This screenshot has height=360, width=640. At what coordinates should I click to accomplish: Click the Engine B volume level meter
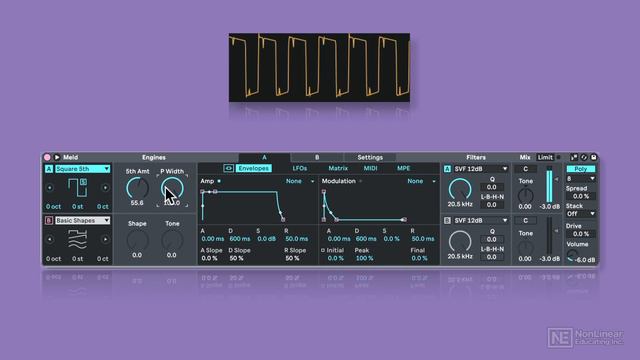click(549, 236)
